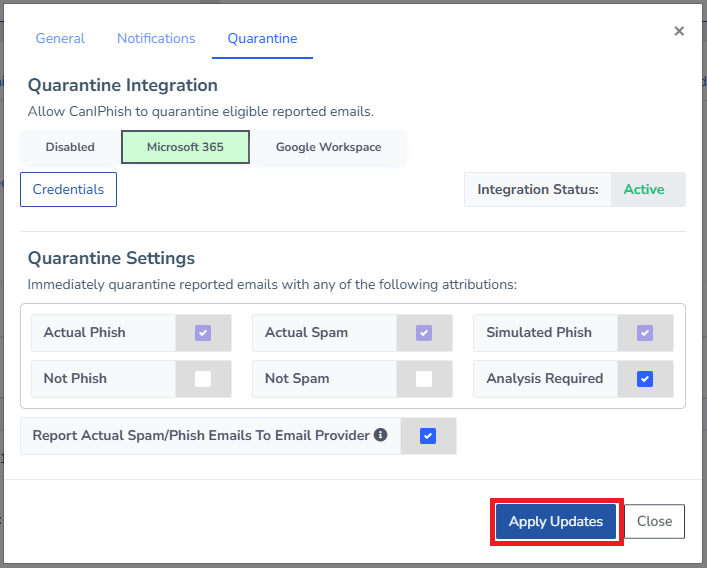Enable the Not Spam checkbox
707x568 pixels.
point(424,379)
